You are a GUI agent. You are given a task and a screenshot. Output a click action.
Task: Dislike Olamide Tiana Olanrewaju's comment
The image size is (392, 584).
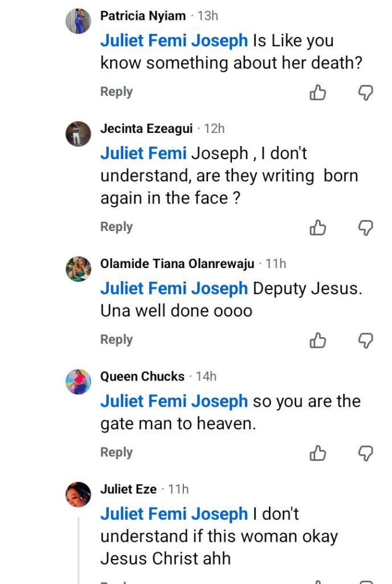coord(365,341)
